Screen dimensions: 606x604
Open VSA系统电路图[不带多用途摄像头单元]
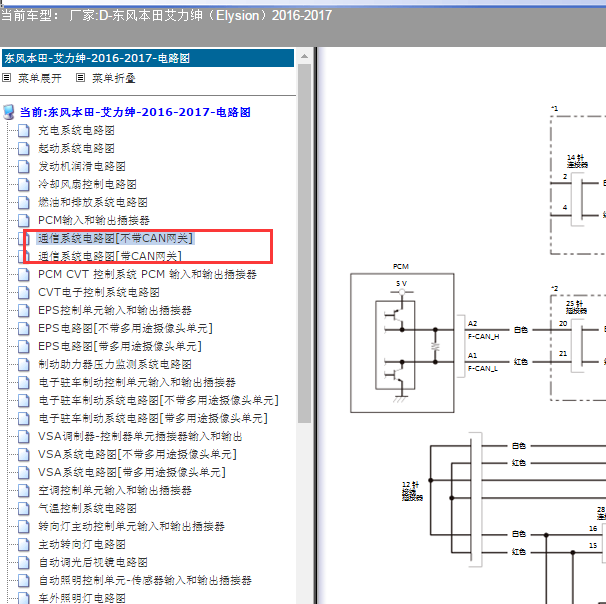137,454
